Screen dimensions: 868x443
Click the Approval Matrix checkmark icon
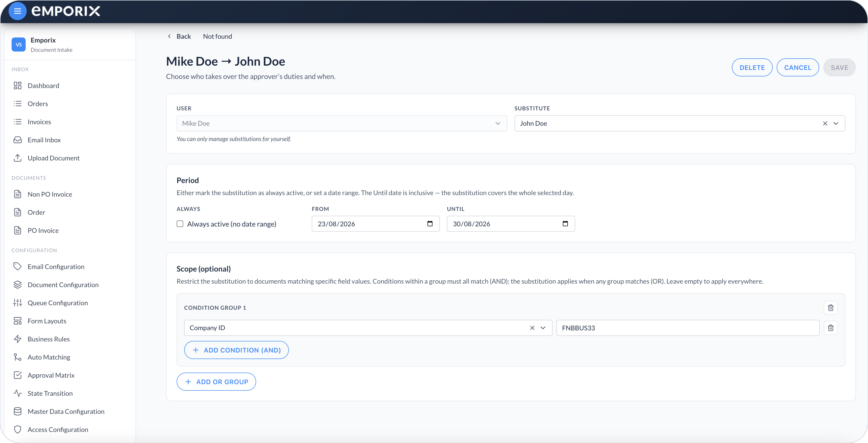click(x=18, y=375)
